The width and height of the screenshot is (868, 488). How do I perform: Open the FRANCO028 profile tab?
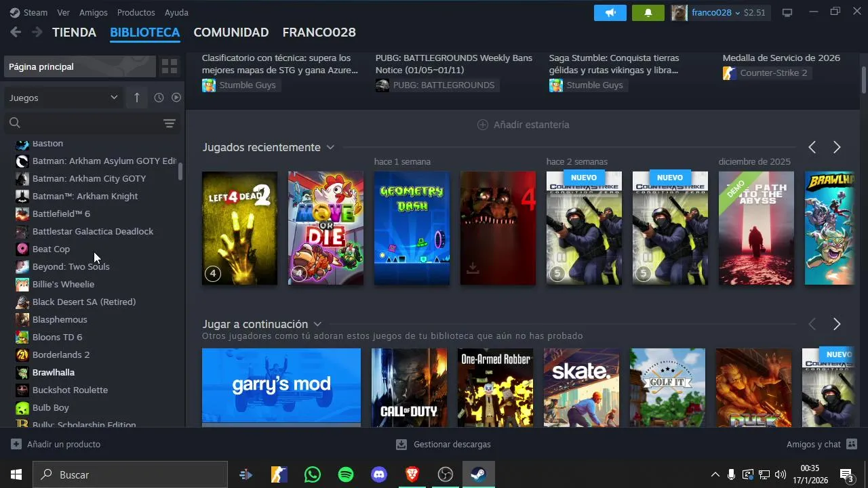pos(319,32)
